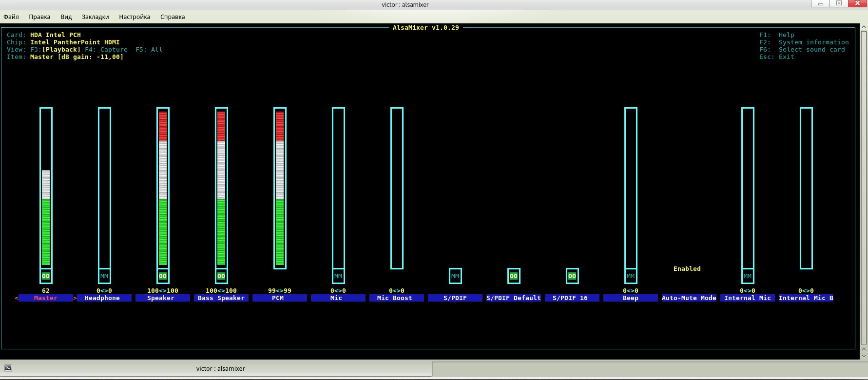Mute the Speaker channel OO box
The height and width of the screenshot is (380, 868).
[163, 276]
